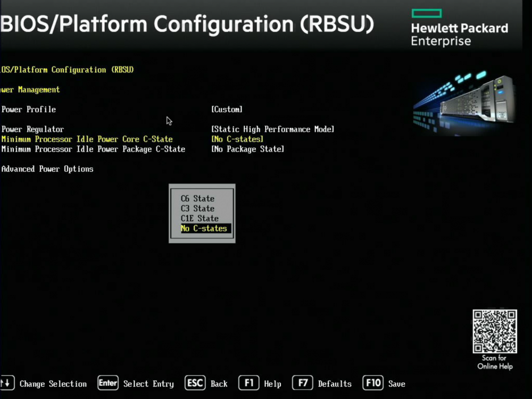The width and height of the screenshot is (532, 399).
Task: Click the F10 key icon to save
Action: pyautogui.click(x=373, y=383)
